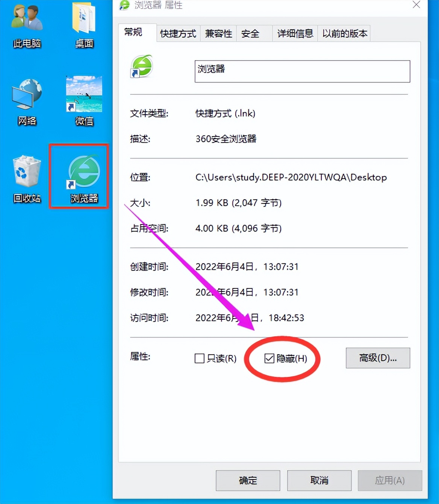439x504 pixels.
Task: Select the 此电脑 desktop icon
Action: [27, 26]
